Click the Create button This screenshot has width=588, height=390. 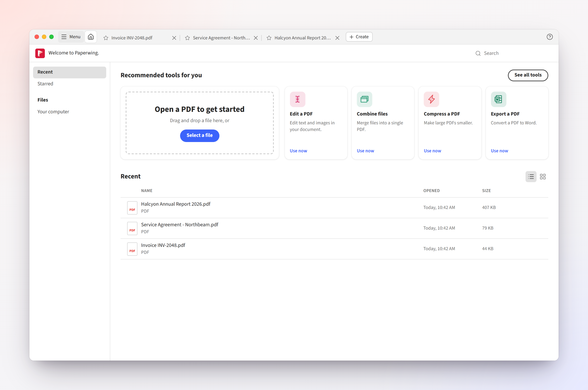click(359, 37)
